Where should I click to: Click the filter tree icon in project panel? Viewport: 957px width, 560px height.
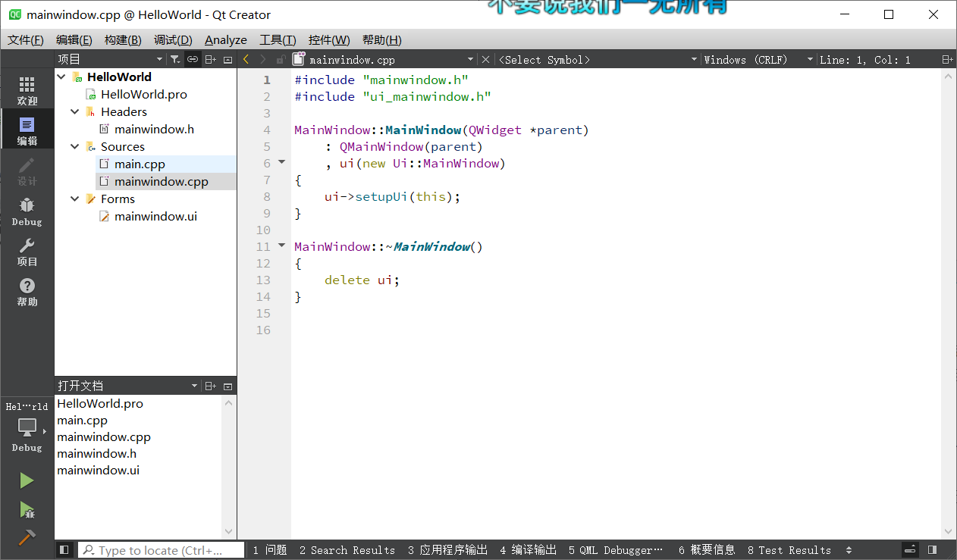(175, 59)
